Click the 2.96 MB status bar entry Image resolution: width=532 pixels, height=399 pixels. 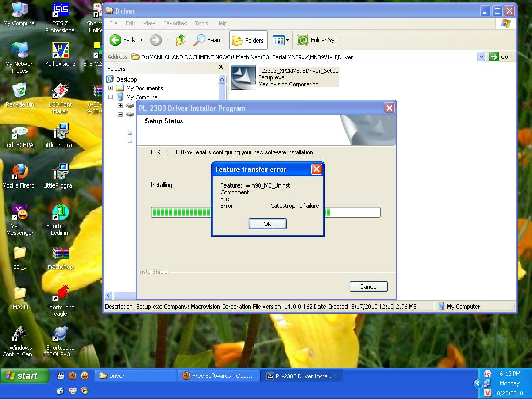coord(406,307)
